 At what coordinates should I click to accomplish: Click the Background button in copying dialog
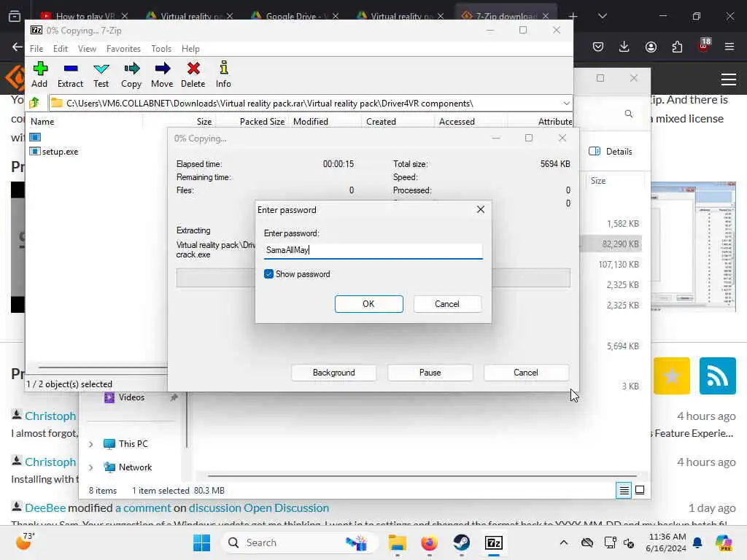point(333,373)
